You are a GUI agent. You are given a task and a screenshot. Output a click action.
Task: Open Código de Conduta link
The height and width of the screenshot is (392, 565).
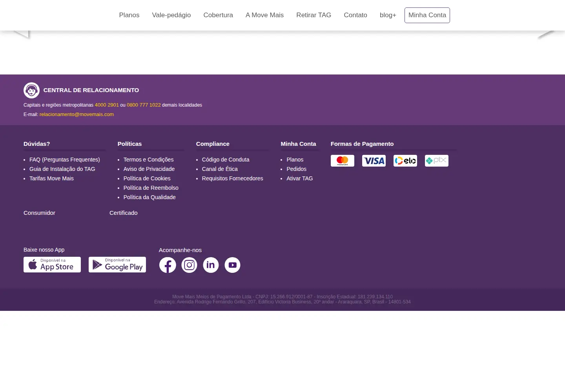(226, 160)
